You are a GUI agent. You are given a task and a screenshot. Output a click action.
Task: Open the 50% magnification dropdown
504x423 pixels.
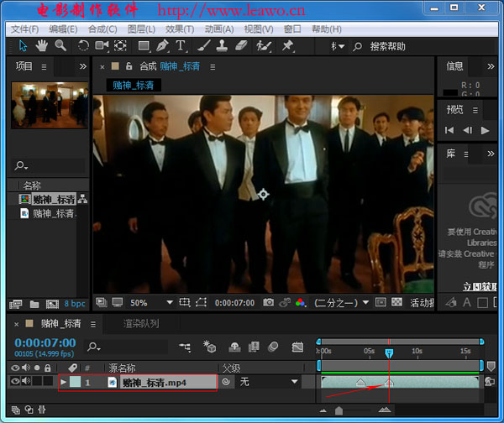151,302
